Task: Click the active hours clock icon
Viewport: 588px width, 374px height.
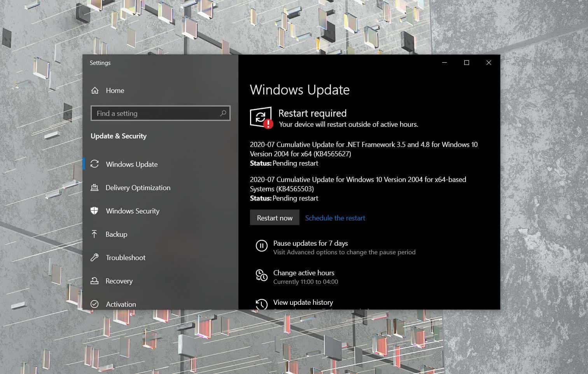Action: [261, 275]
